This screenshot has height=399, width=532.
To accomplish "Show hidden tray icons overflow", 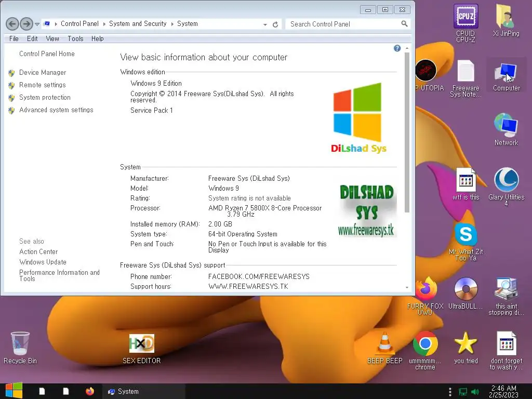I will 450,392.
